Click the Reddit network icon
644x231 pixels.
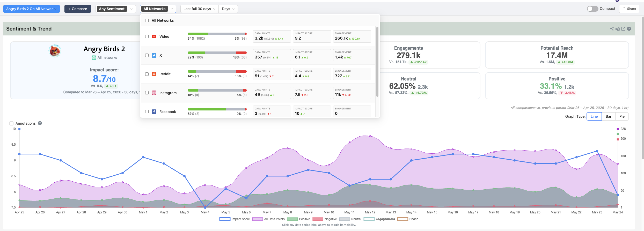[154, 74]
